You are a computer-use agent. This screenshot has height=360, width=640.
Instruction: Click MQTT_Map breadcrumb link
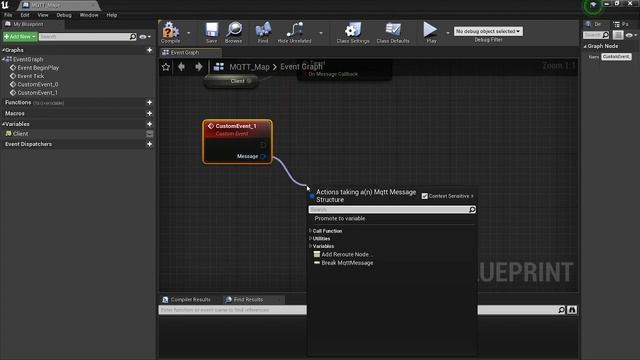pos(249,67)
